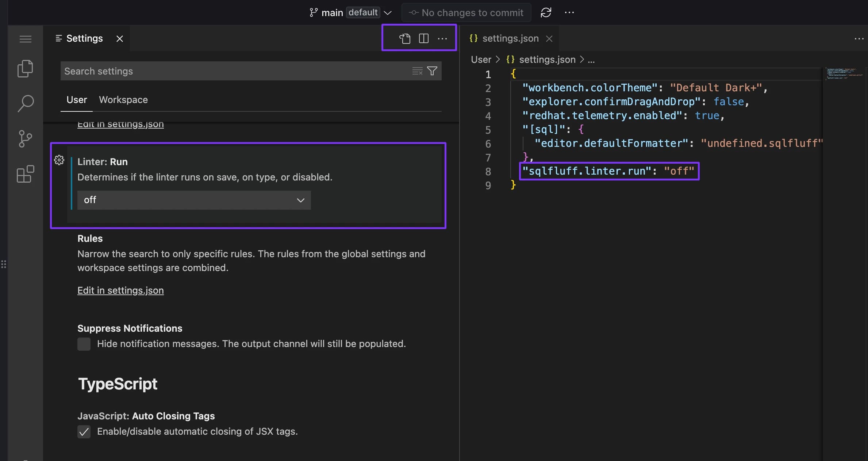Open More Actions in the settings.json editor group

[859, 38]
